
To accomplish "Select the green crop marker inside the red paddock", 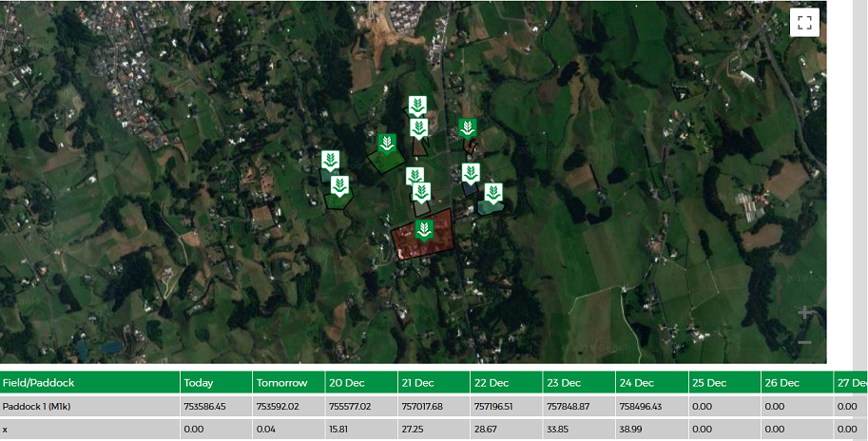I will tap(424, 230).
